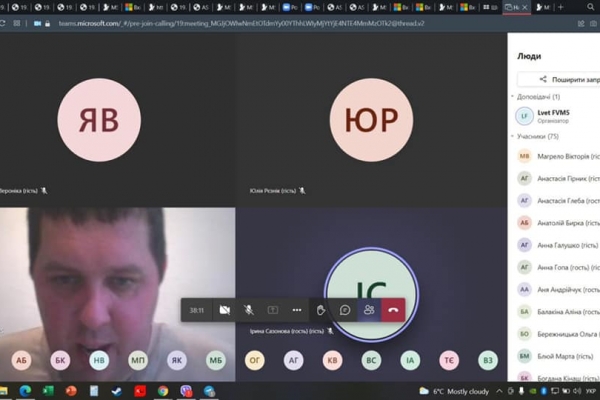Select Бережницька Ольга in participants list

click(x=556, y=334)
